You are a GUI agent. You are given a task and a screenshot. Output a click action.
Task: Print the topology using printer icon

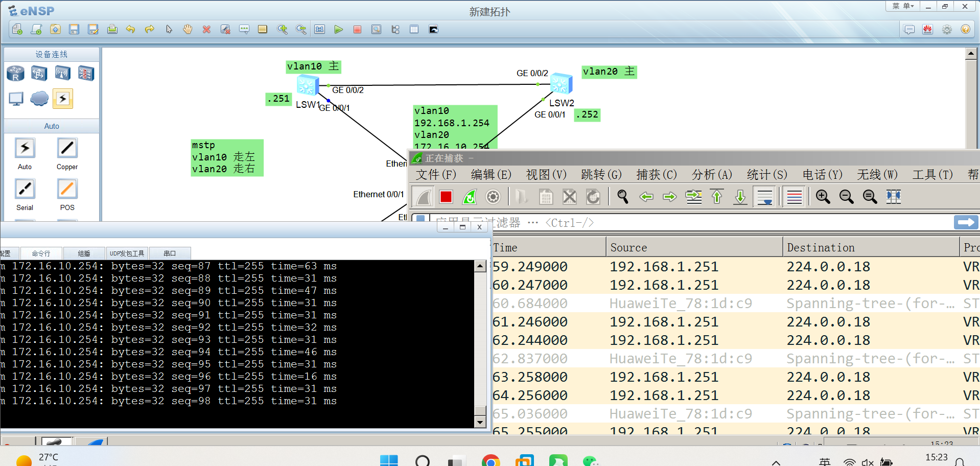(112, 30)
